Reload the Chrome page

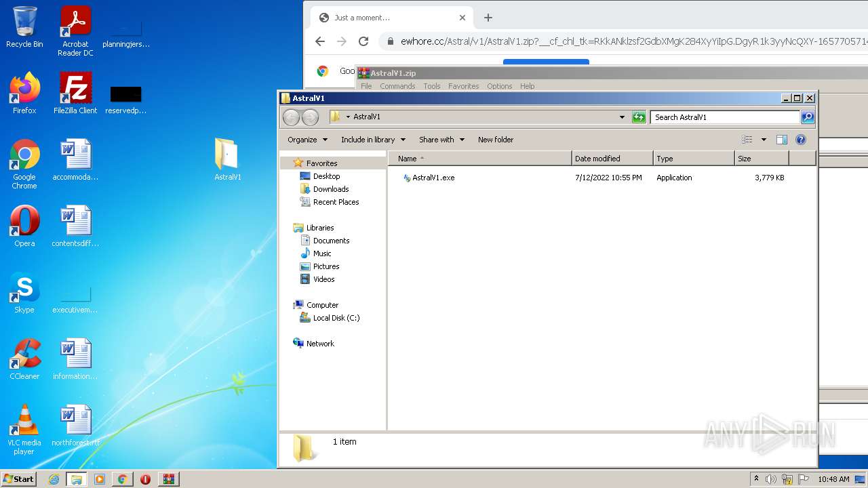363,41
